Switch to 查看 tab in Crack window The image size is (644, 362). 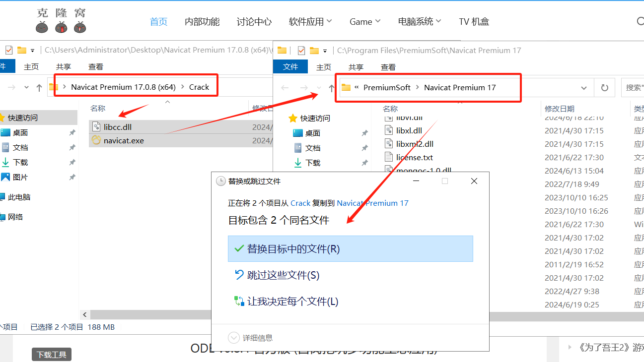tap(96, 66)
